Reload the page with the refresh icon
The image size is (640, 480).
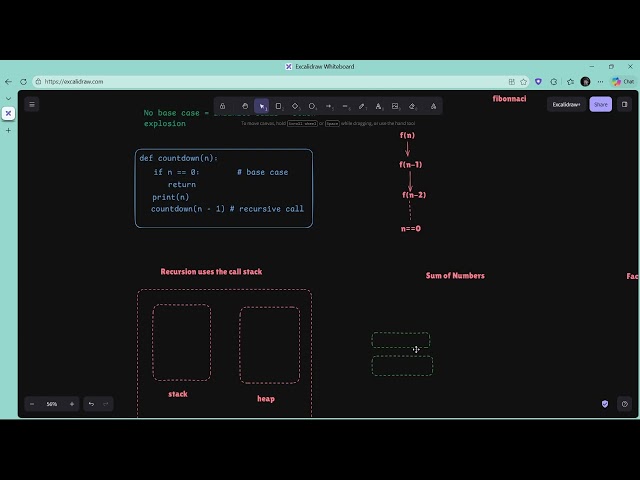(23, 82)
